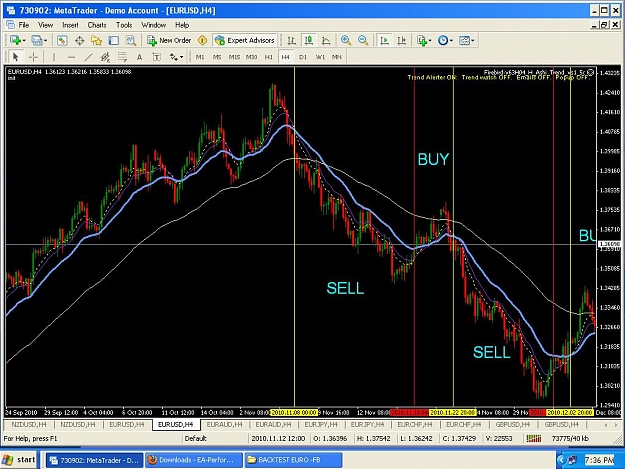Toggle Auto Scroll chart button
The width and height of the screenshot is (625, 469).
tap(385, 40)
